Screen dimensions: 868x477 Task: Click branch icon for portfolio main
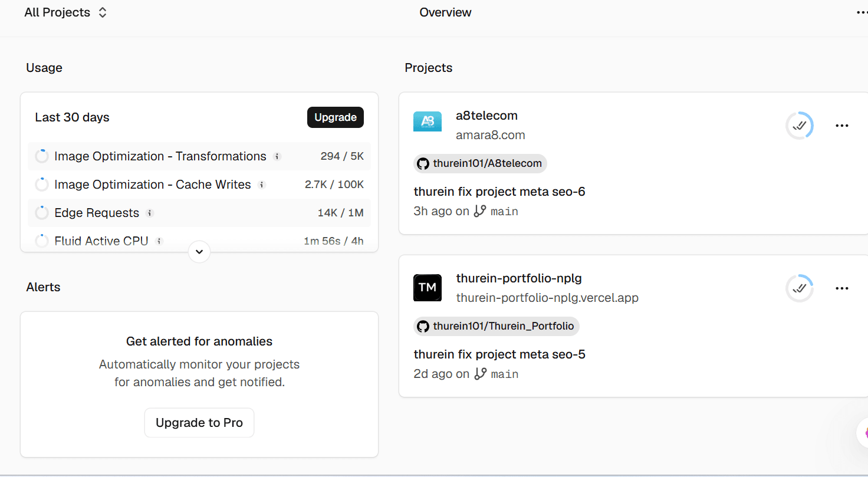tap(480, 374)
